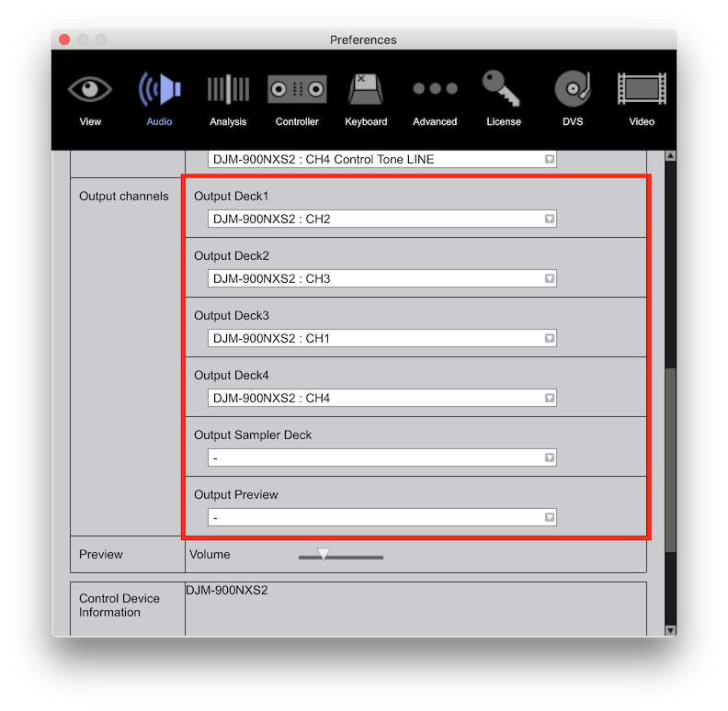This screenshot has height=711, width=728.
Task: Close the Preferences window
Action: [x=64, y=39]
